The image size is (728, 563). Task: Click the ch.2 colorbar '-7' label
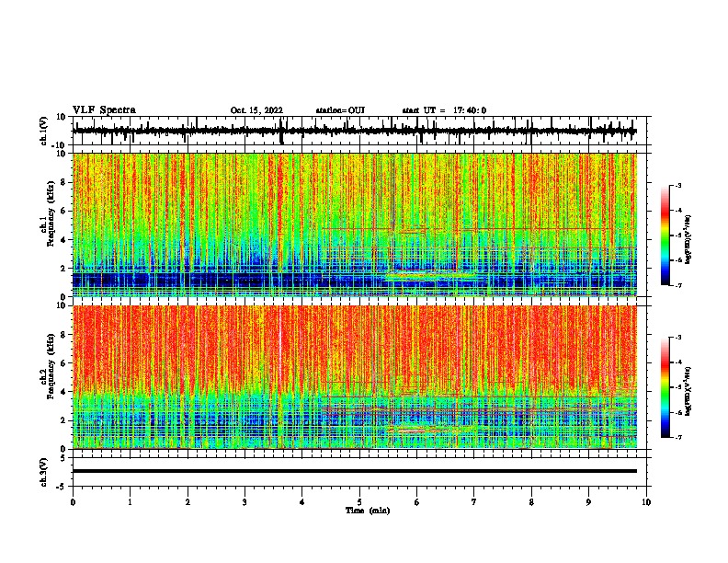[x=677, y=438]
